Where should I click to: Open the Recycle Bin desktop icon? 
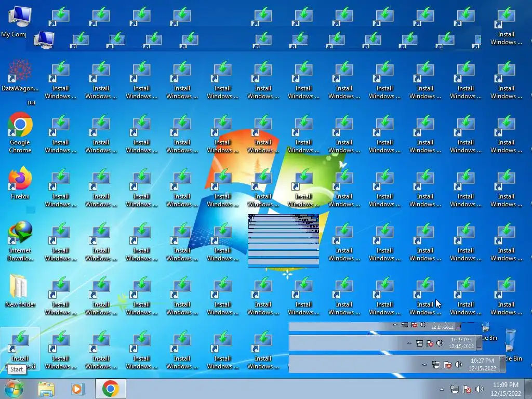(x=512, y=345)
